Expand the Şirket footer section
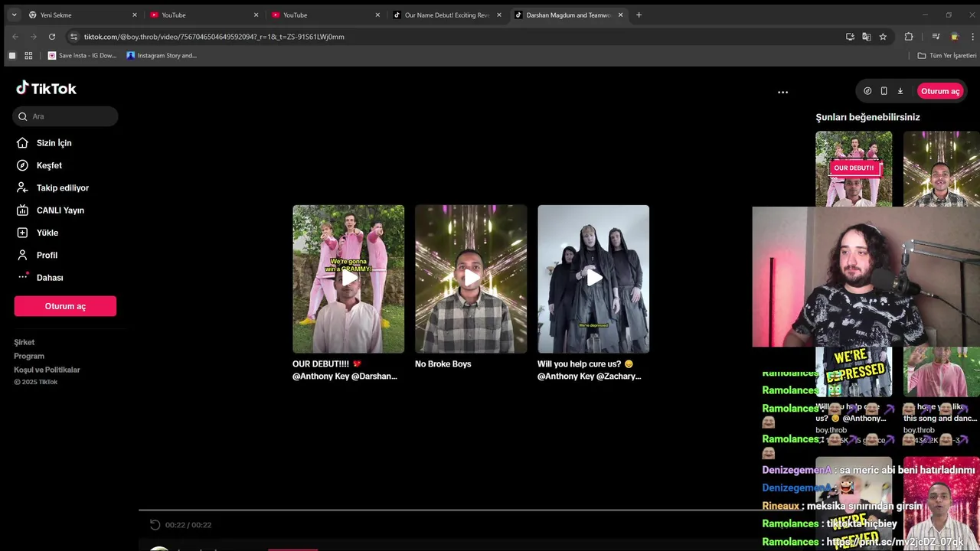The width and height of the screenshot is (980, 551). (24, 342)
